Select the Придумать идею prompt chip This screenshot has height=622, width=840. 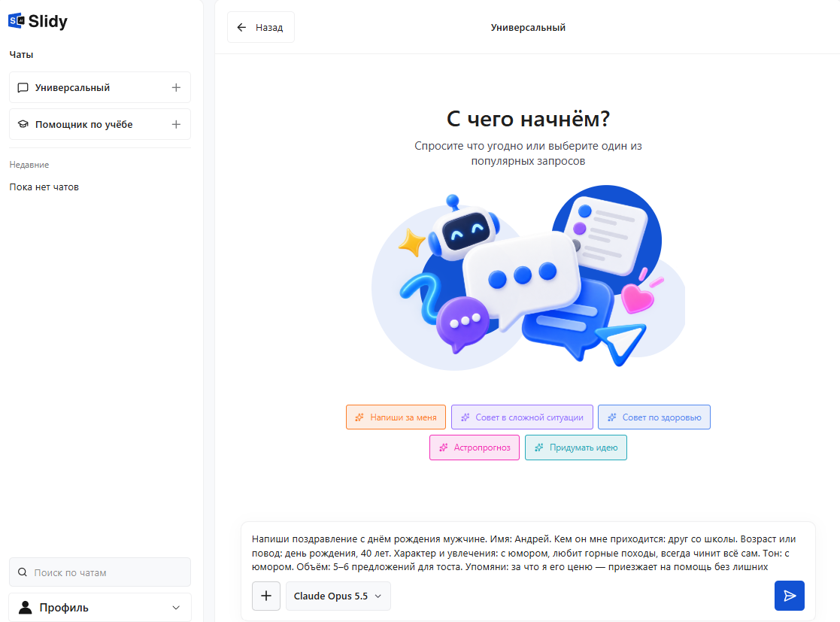(576, 448)
